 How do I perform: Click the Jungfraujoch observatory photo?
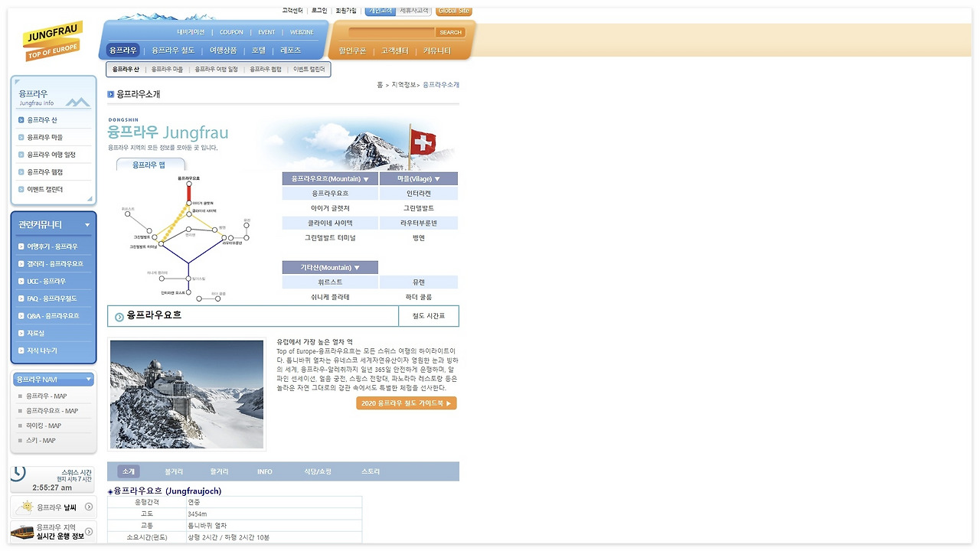point(187,394)
